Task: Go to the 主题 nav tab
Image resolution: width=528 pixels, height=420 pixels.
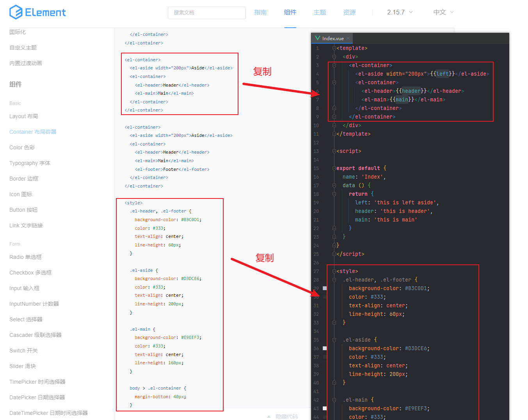Action: [x=320, y=12]
